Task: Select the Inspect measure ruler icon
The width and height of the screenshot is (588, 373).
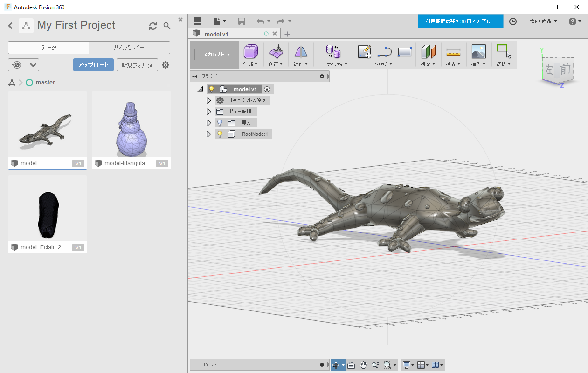Action: click(453, 51)
